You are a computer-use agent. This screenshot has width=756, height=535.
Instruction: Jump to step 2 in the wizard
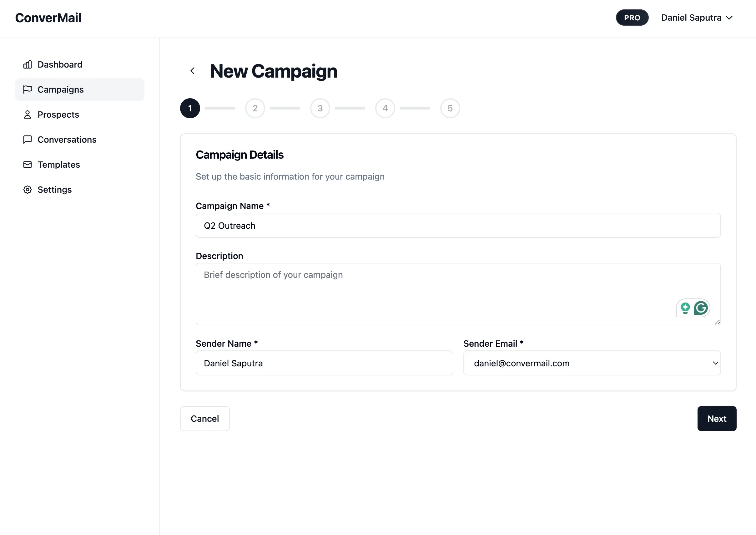click(x=255, y=108)
